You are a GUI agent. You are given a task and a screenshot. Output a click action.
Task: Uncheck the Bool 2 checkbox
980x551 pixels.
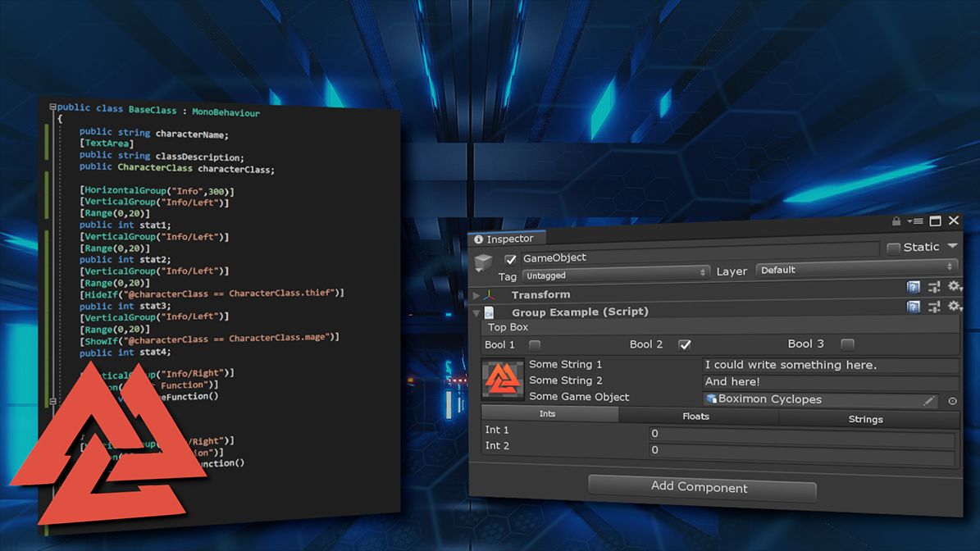[x=685, y=344]
